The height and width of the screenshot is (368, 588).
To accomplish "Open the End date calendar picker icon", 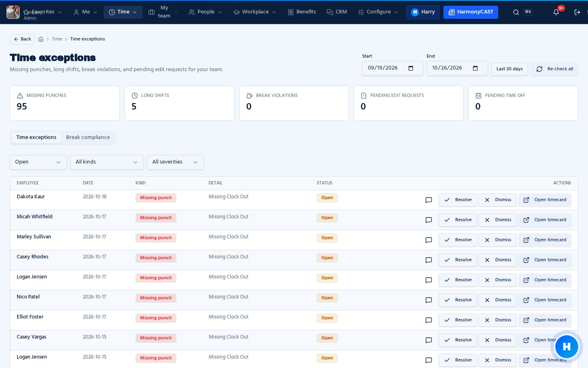I will click(475, 68).
